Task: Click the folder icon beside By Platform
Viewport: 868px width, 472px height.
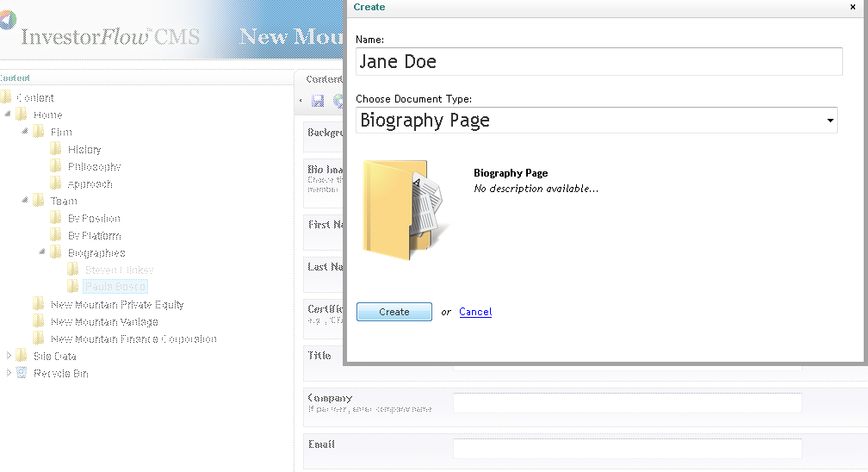Action: pyautogui.click(x=55, y=235)
